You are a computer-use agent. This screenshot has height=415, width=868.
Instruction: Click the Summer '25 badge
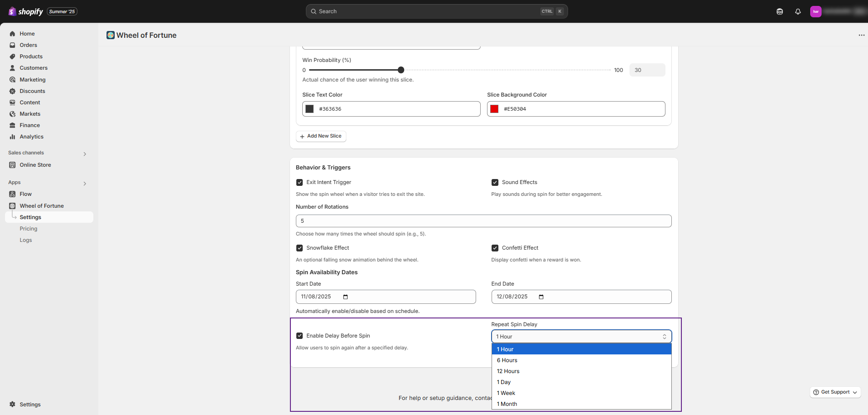pos(62,11)
